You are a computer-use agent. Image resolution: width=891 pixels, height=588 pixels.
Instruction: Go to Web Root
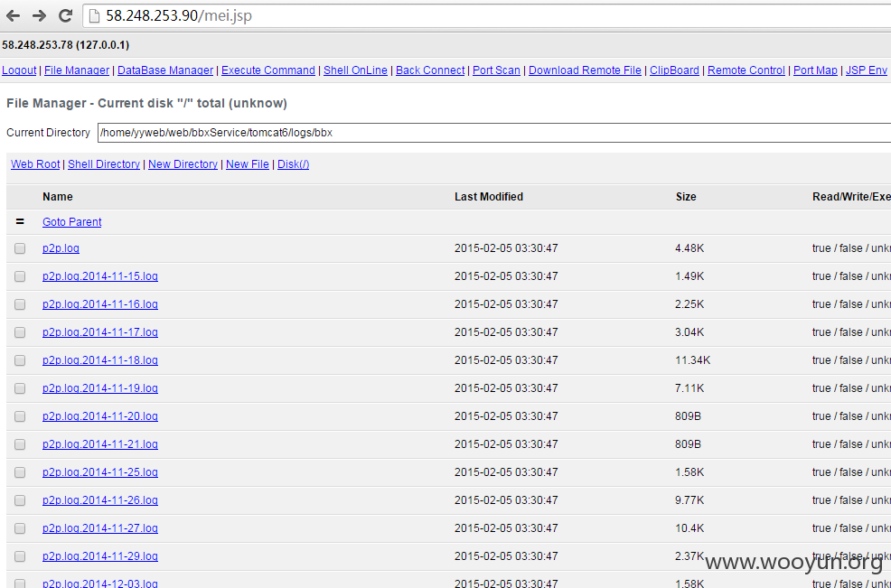pyautogui.click(x=35, y=164)
